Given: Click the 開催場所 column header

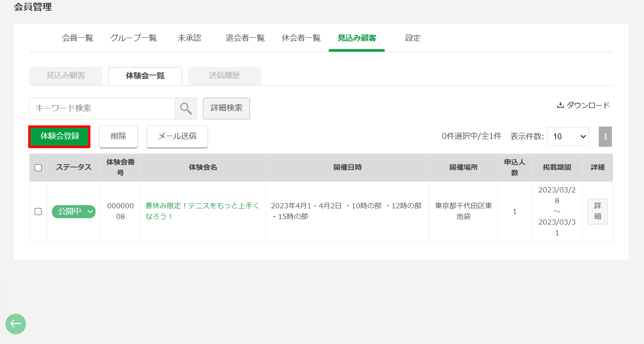Looking at the screenshot, I should tap(464, 167).
